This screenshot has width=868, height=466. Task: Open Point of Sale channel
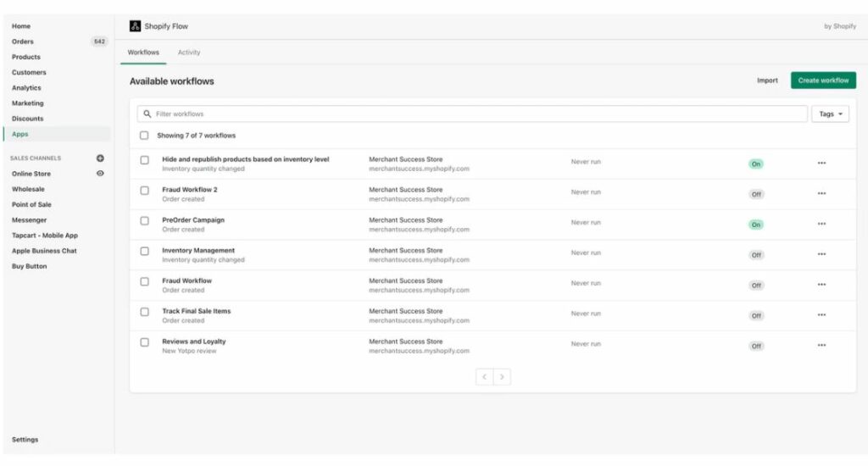click(31, 205)
